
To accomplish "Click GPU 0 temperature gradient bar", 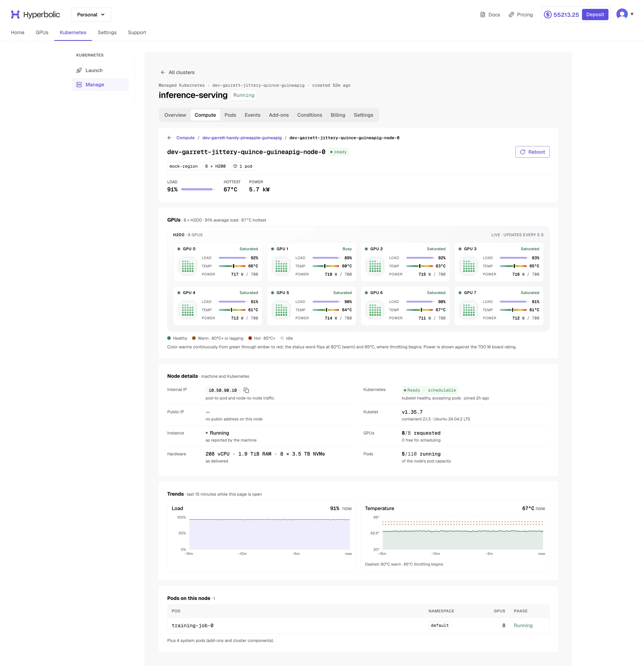I will click(232, 266).
